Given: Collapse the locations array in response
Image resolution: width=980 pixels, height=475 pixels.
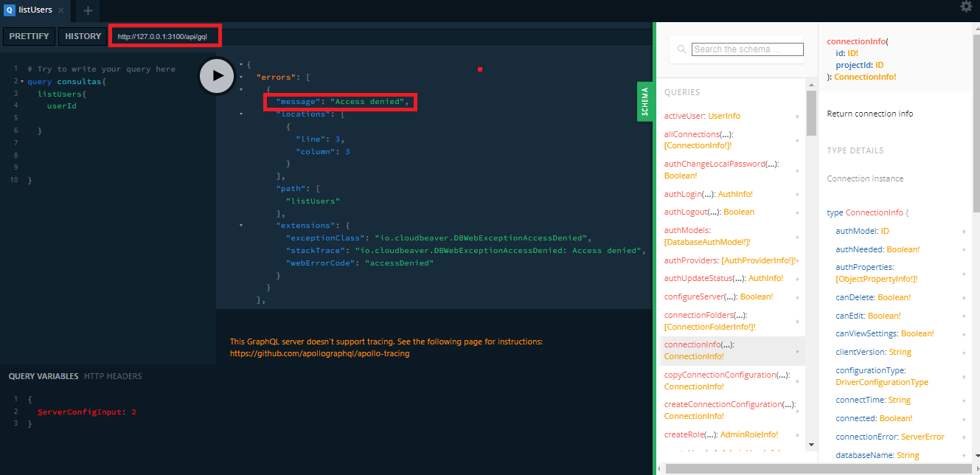Looking at the screenshot, I should click(x=241, y=114).
